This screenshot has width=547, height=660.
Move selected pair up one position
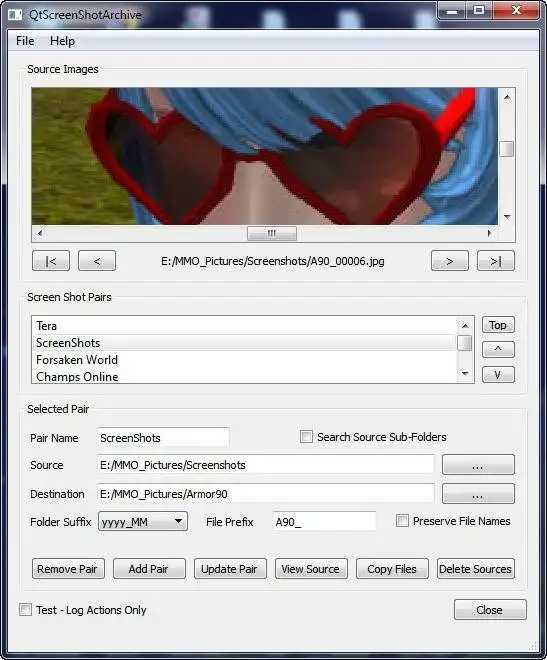(498, 349)
